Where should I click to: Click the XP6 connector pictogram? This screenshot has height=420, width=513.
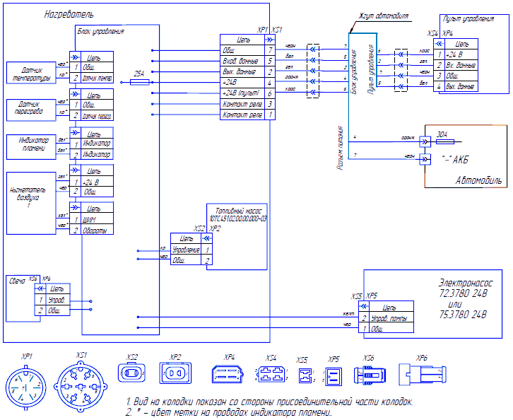tap(423, 374)
